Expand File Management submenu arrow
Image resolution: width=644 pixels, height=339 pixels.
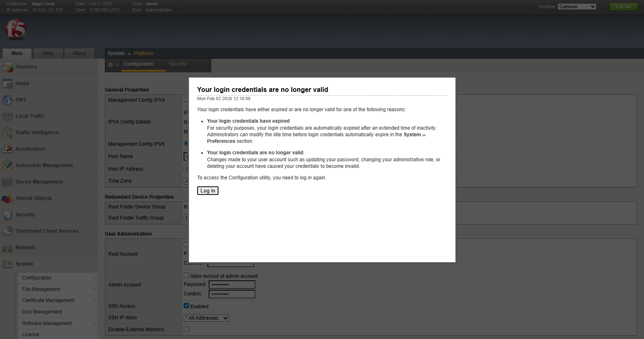click(x=94, y=289)
